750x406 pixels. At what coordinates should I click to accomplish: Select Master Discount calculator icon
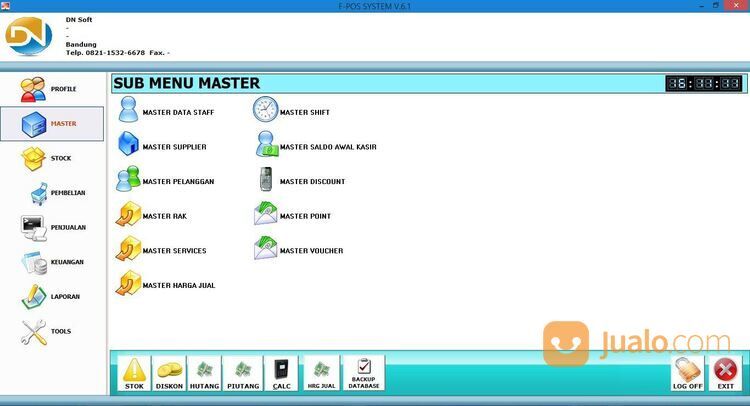(x=266, y=181)
